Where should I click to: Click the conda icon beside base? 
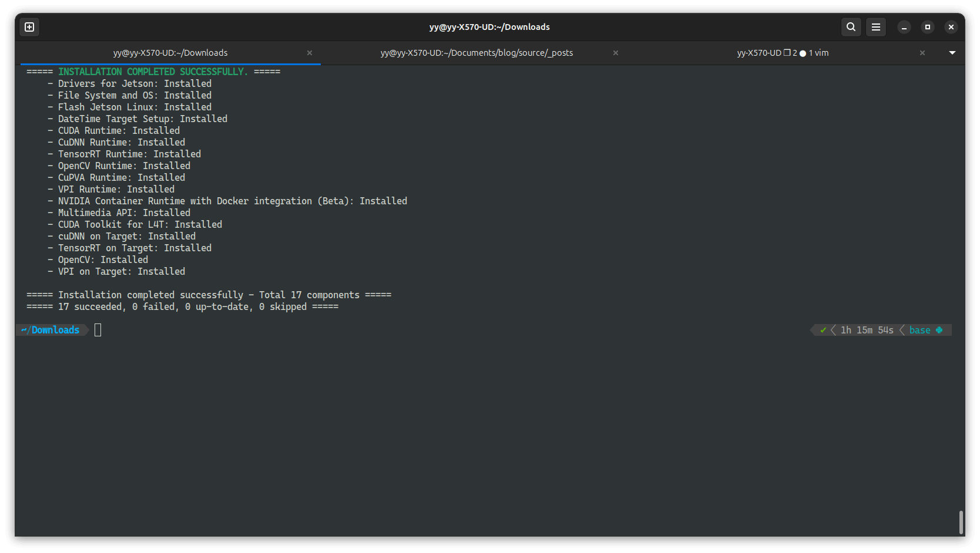click(x=939, y=330)
